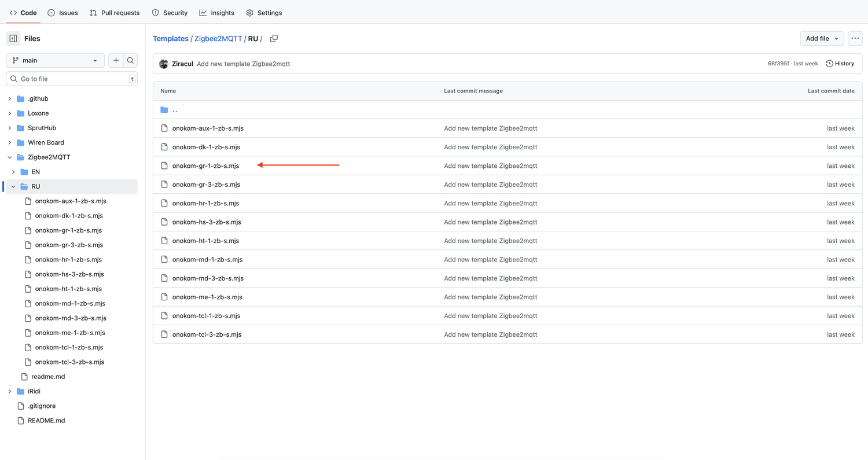The image size is (868, 460).
Task: Open commit History
Action: pos(840,64)
